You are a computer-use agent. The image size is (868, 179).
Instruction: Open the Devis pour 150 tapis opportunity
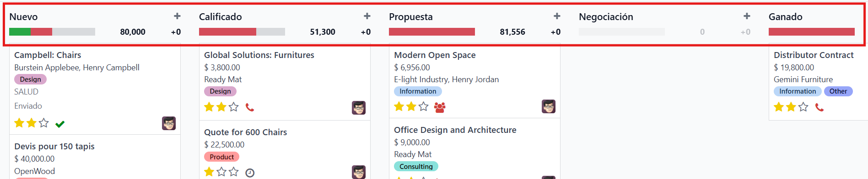(x=54, y=147)
